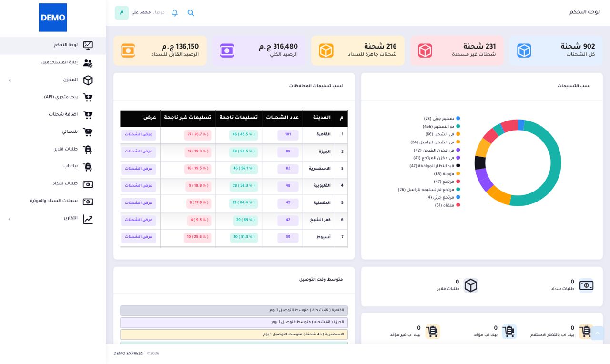The image size is (610, 364).
Task: Click the purple icon on الرصيد الكلي card
Action: (227, 51)
